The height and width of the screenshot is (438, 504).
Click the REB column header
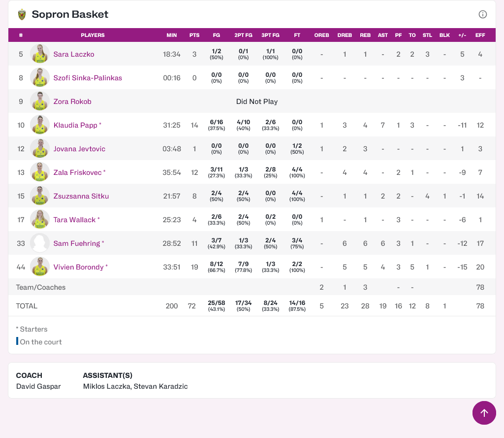[365, 35]
